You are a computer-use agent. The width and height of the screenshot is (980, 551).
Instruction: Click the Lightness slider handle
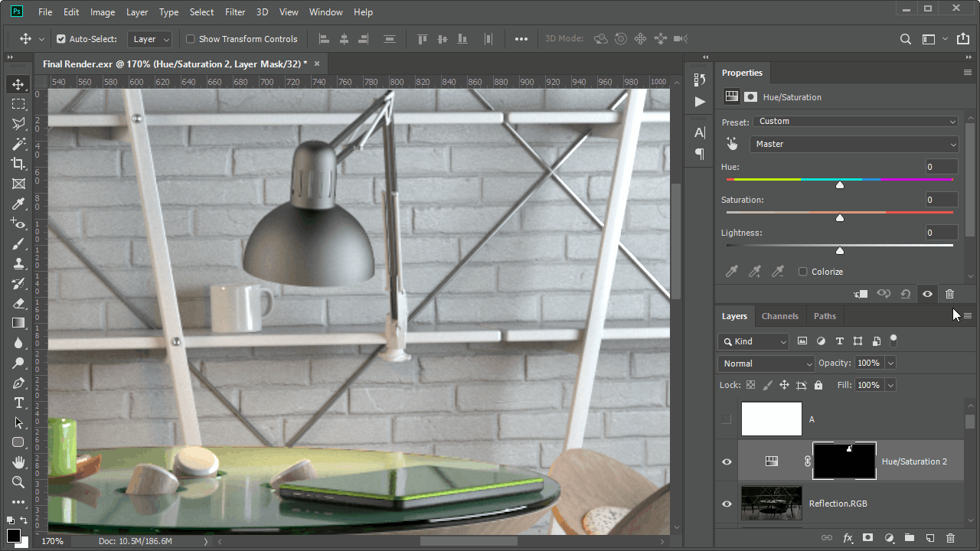coord(840,250)
